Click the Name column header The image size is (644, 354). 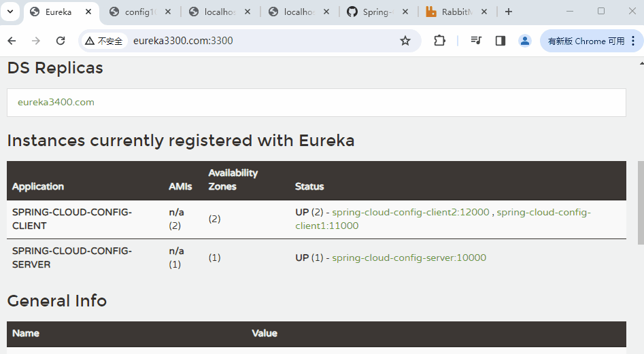(x=25, y=333)
